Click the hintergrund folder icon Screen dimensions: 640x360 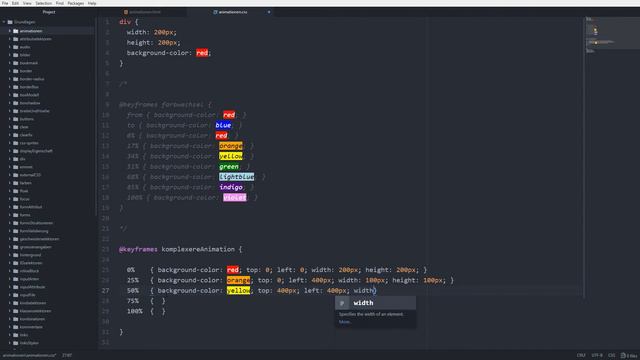16,255
